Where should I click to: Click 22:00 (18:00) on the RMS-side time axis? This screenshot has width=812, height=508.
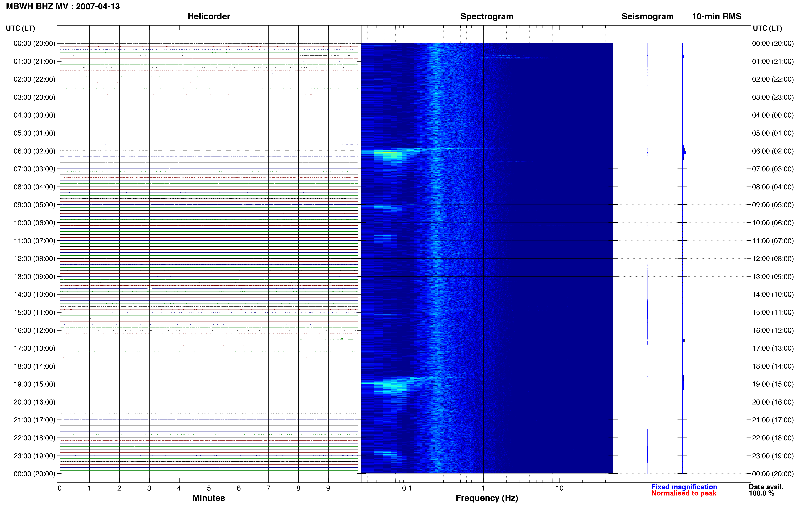tap(773, 438)
